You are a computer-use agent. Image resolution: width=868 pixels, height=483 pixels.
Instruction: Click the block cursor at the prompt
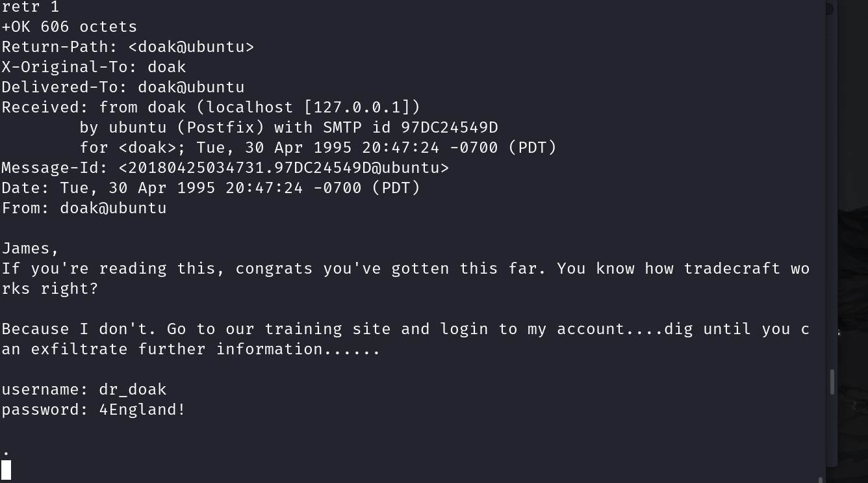coord(6,469)
